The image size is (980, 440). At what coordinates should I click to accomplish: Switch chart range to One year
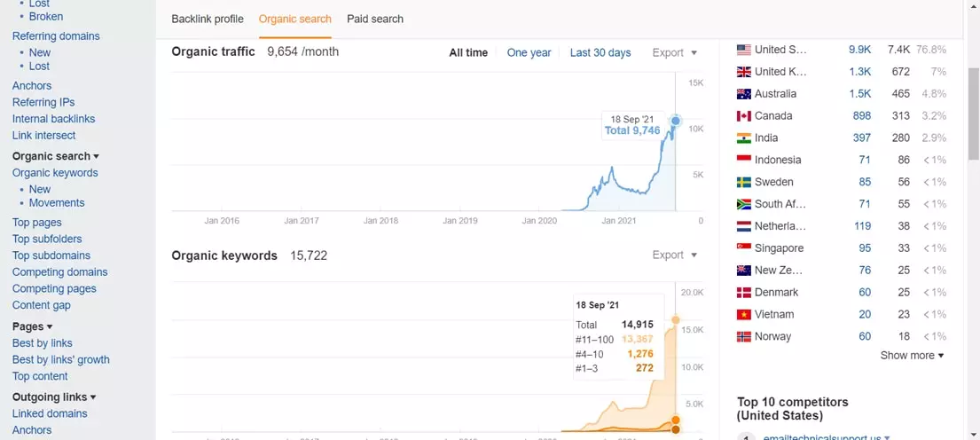coord(529,53)
